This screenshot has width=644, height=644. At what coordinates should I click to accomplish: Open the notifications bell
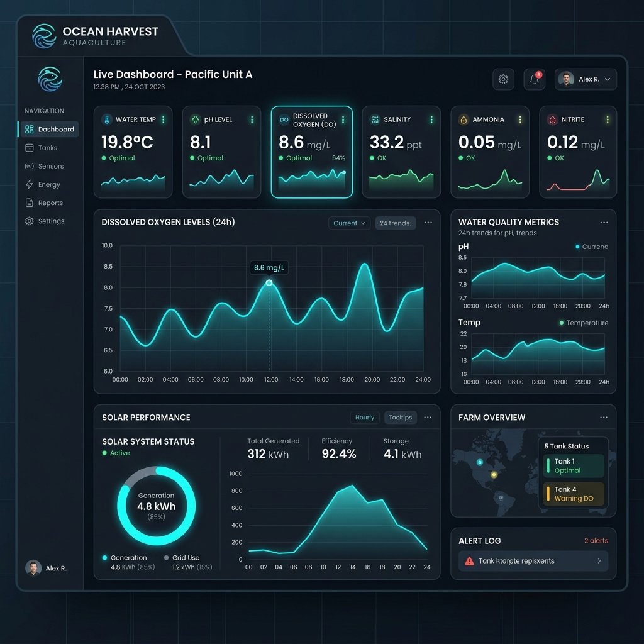(535, 79)
